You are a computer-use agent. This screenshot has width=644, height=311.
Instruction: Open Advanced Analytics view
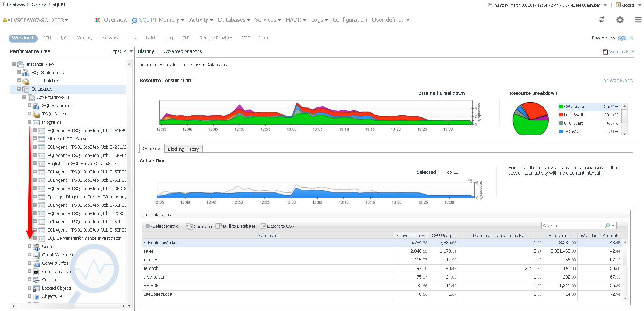click(183, 51)
